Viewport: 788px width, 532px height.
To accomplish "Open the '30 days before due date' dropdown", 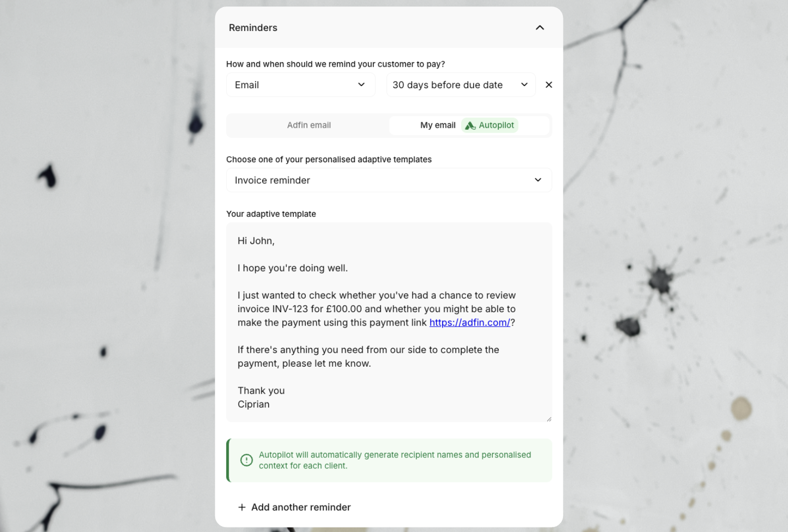I will pos(460,85).
